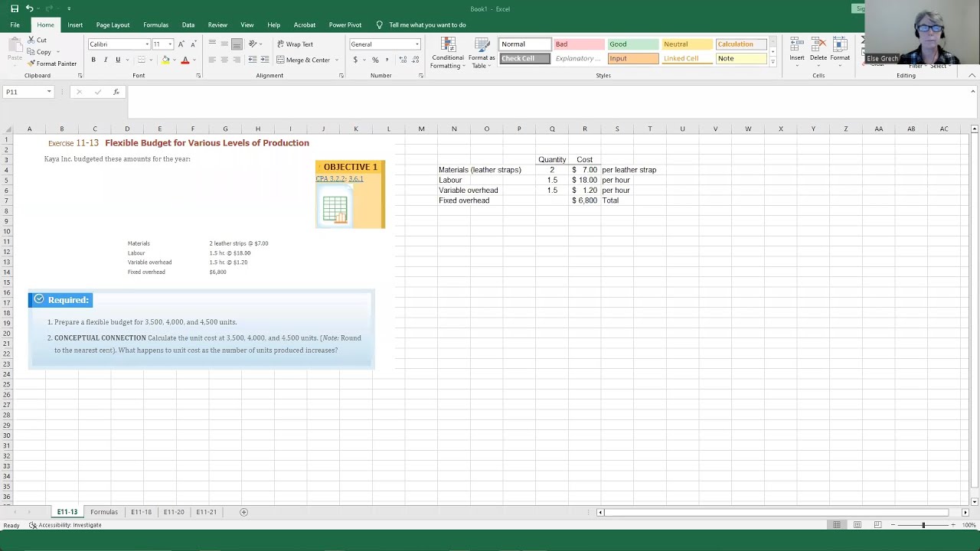Center cell text horizontally
The height and width of the screenshot is (551, 980).
coord(224,60)
